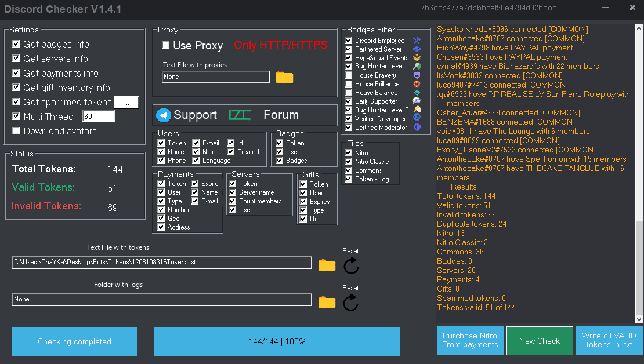
Task: Click the Early Supporter badge icon
Action: point(417,101)
